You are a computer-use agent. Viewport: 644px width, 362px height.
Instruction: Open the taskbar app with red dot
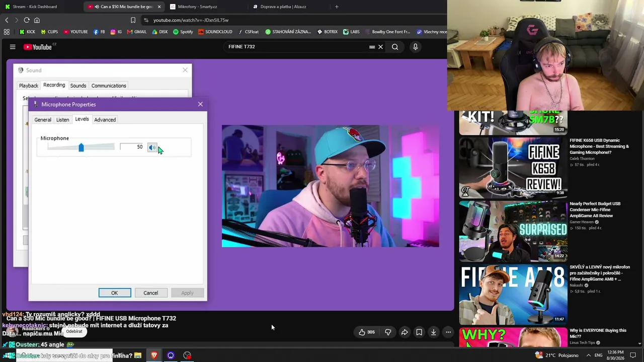click(187, 355)
